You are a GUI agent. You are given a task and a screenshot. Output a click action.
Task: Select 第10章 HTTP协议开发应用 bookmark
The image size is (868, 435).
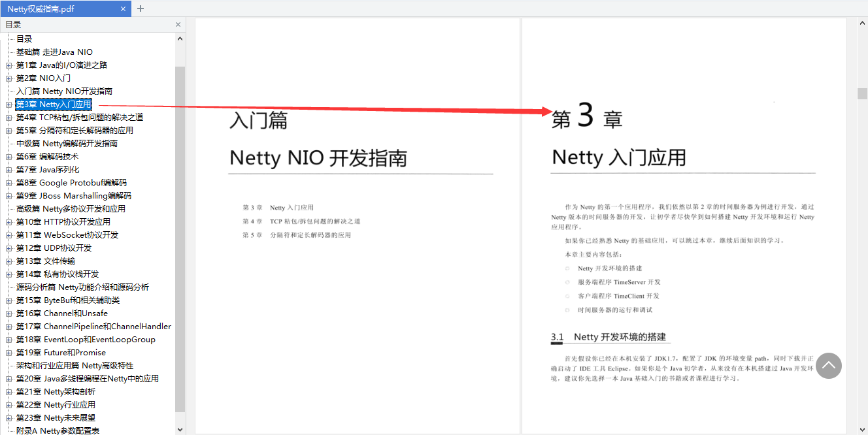63,222
